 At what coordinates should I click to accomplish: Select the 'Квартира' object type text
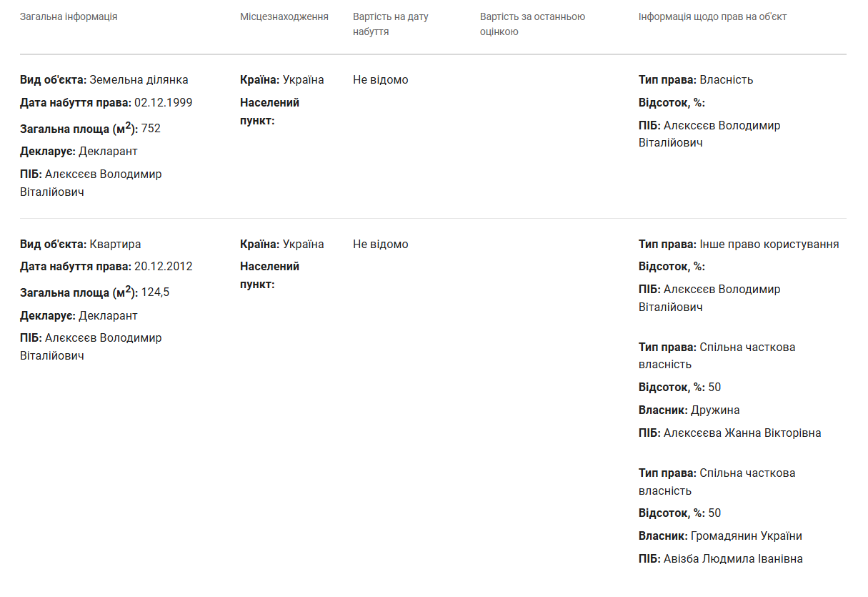click(x=115, y=245)
